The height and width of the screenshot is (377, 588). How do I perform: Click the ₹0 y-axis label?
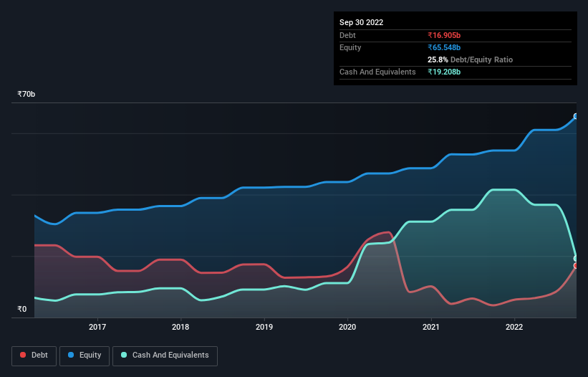pyautogui.click(x=21, y=309)
